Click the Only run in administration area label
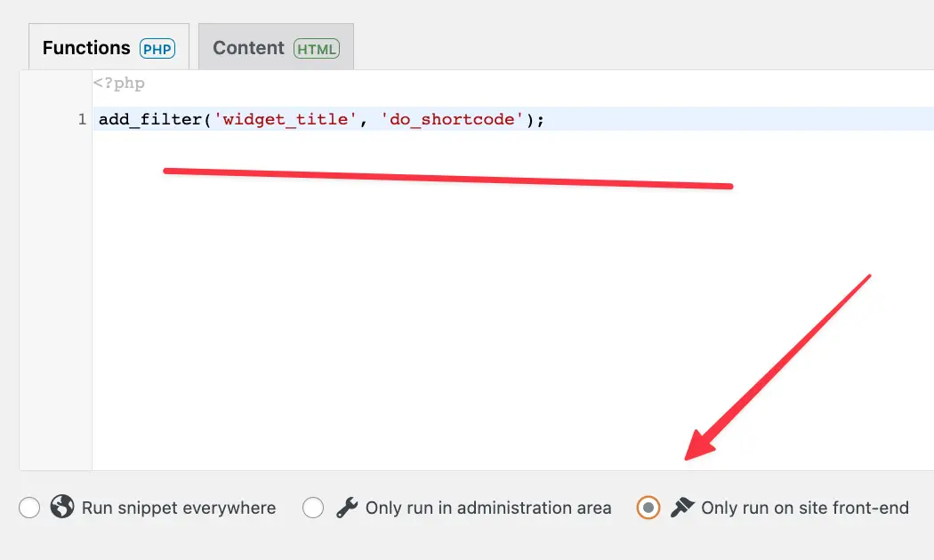 488,508
